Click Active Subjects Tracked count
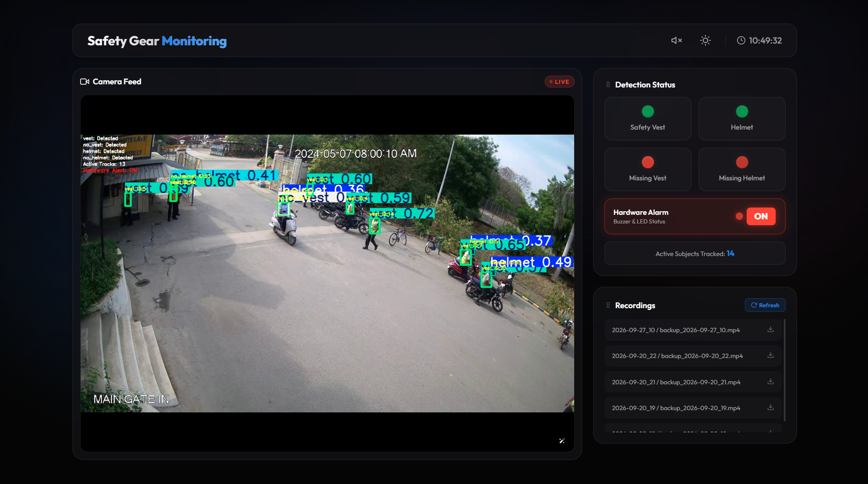Image resolution: width=868 pixels, height=484 pixels. (730, 253)
